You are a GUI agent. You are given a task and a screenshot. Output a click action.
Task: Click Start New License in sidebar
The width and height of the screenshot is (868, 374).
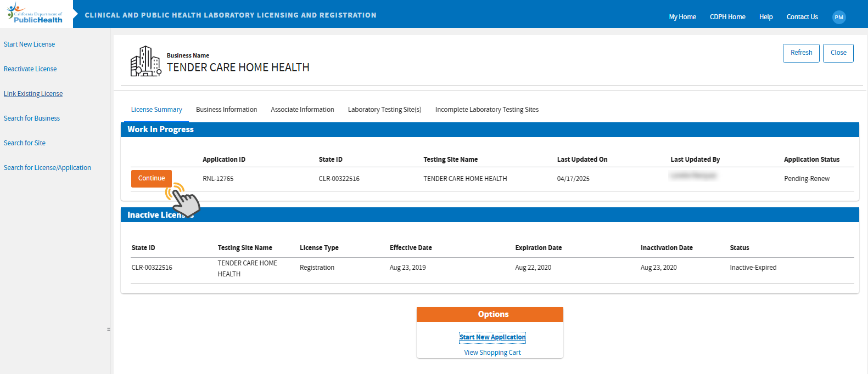coord(29,44)
